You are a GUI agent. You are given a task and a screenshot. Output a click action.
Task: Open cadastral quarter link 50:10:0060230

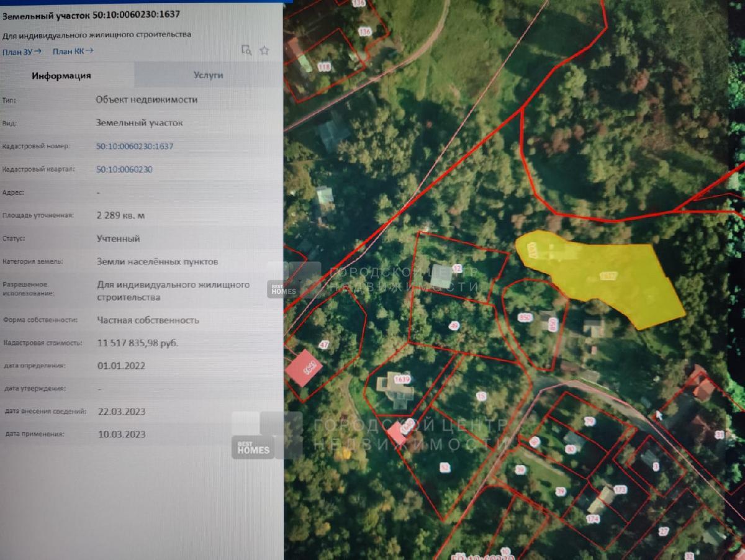click(124, 169)
